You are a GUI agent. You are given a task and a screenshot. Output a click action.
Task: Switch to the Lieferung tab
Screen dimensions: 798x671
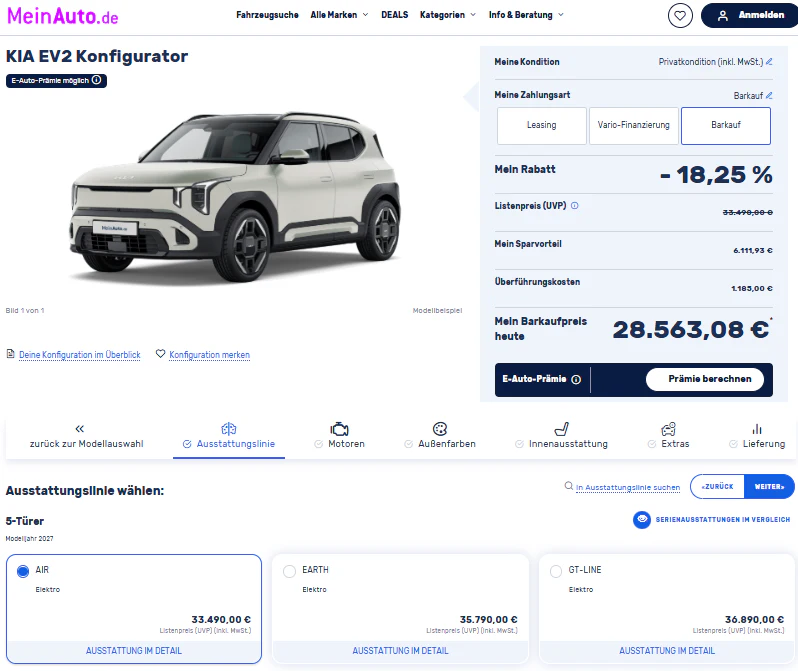757,437
